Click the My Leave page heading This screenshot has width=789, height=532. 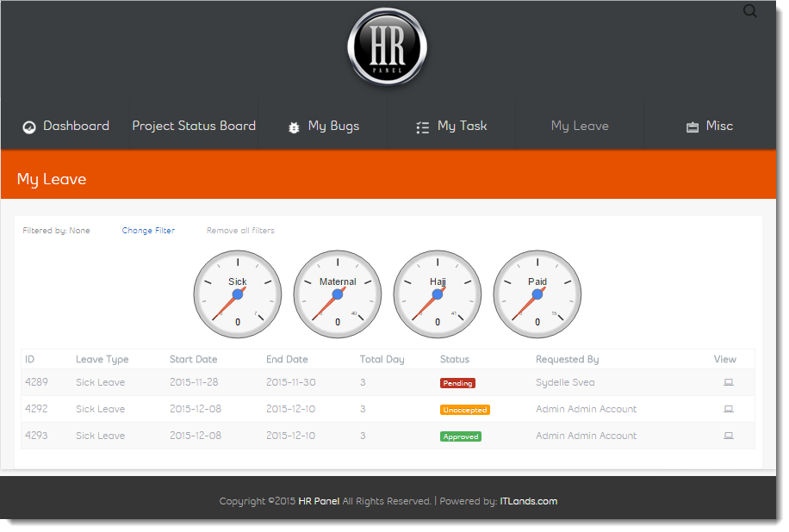pyautogui.click(x=52, y=179)
